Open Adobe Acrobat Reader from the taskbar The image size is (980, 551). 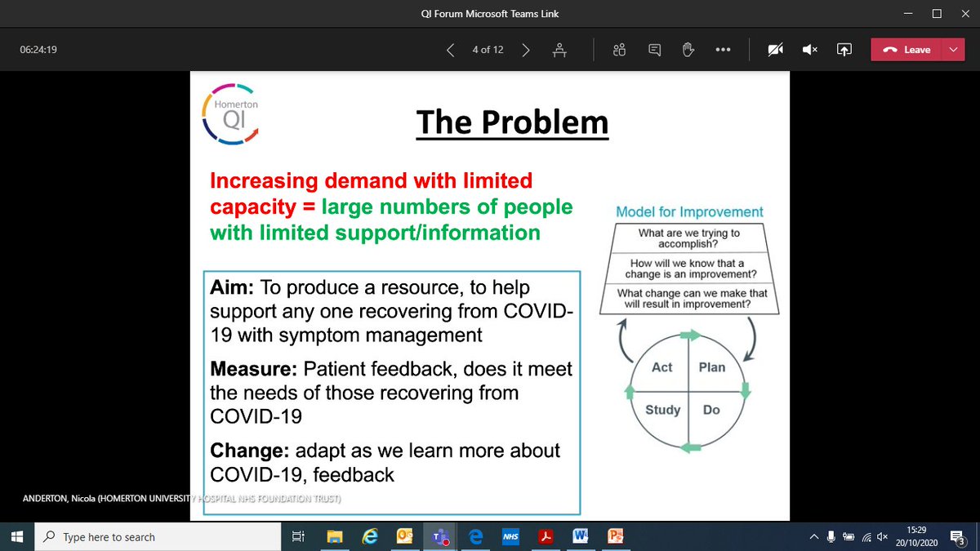546,536
